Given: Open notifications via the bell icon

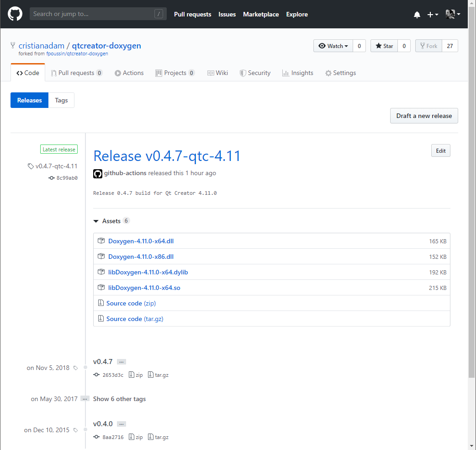Looking at the screenshot, I should [x=417, y=14].
